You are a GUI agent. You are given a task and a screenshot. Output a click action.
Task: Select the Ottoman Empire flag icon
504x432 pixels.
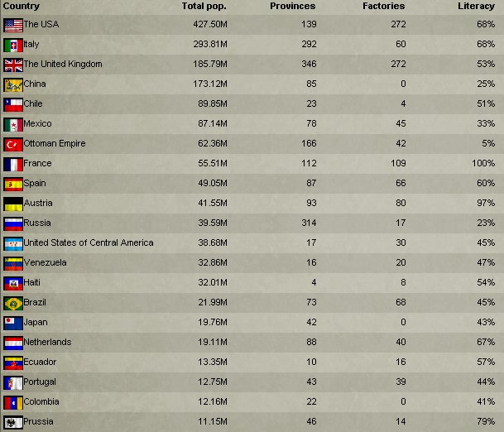(x=12, y=144)
